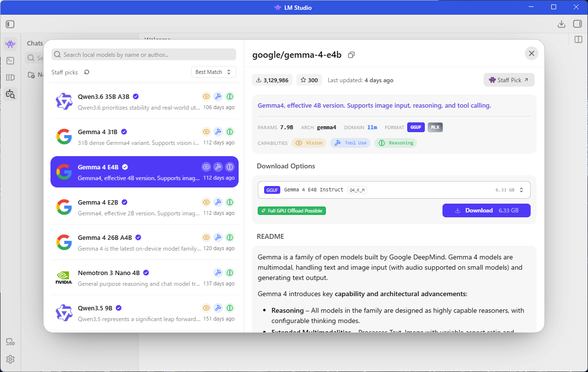The image size is (588, 372).
Task: Select the MLX format badge
Action: click(435, 127)
